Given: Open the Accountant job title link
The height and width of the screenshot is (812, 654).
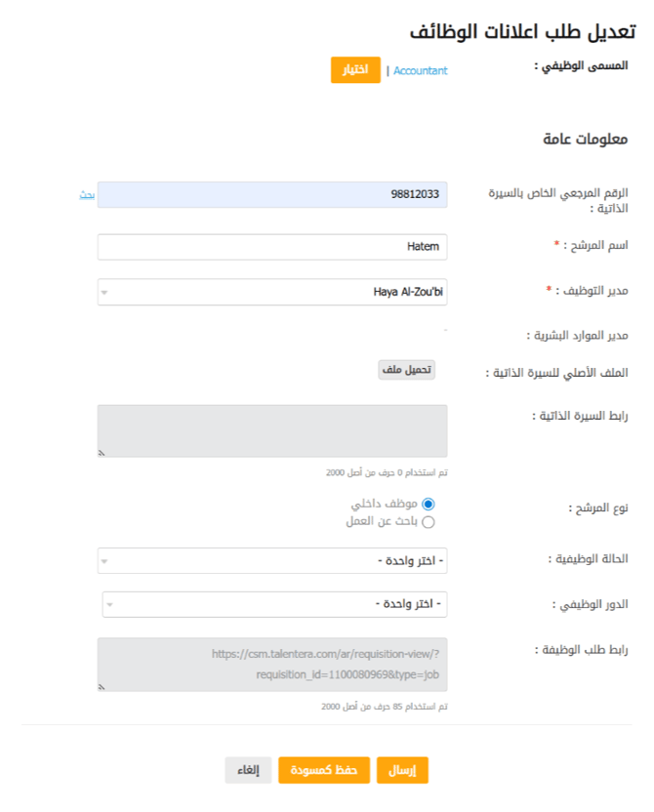Looking at the screenshot, I should pyautogui.click(x=421, y=70).
